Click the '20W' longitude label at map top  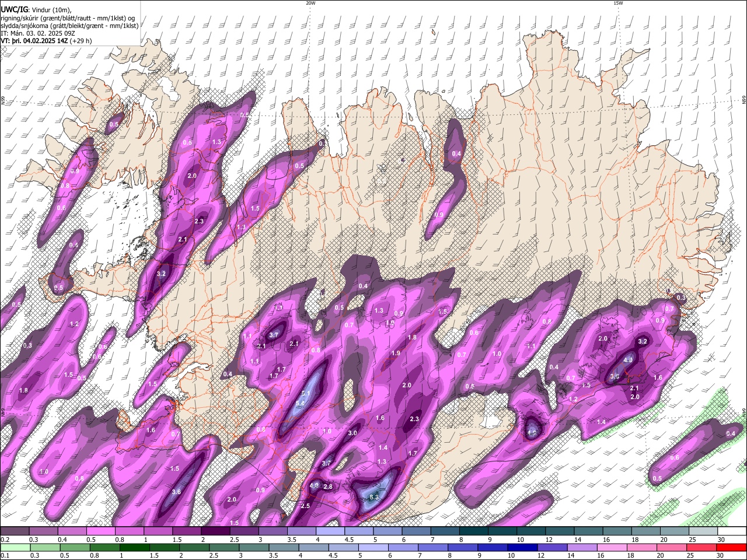[x=310, y=3]
